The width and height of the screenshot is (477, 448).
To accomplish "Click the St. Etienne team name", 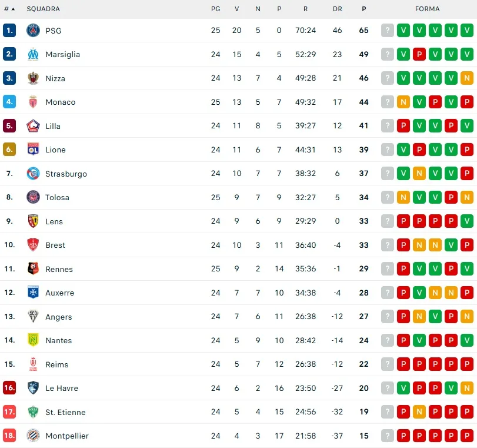I will [x=65, y=412].
